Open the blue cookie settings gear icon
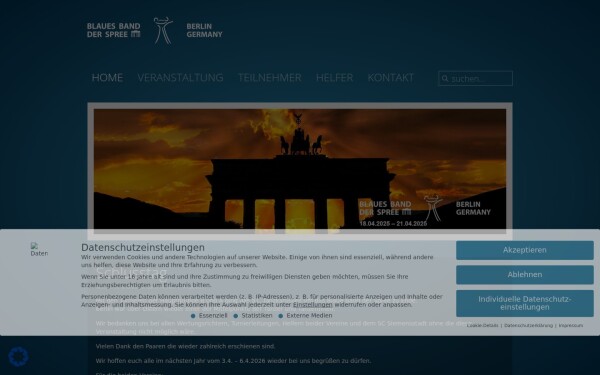 (18, 357)
